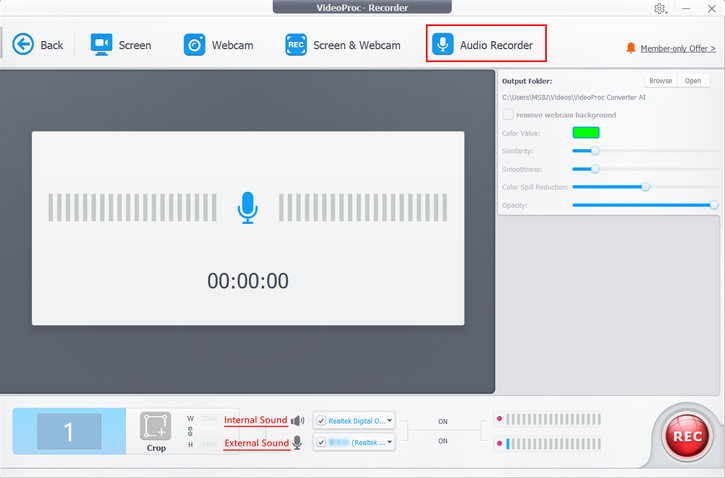Open the Member-only Offer link
The width and height of the screenshot is (725, 478).
[678, 48]
